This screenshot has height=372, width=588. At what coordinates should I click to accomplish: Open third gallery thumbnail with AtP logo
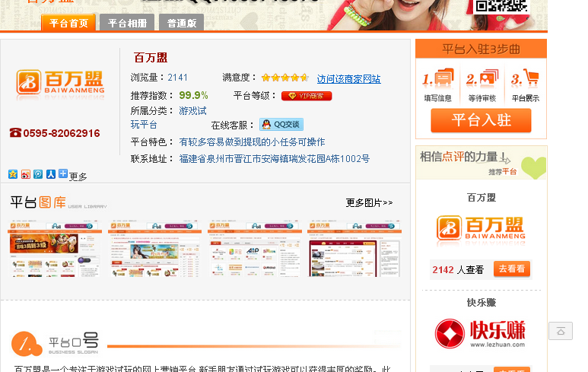(x=255, y=249)
